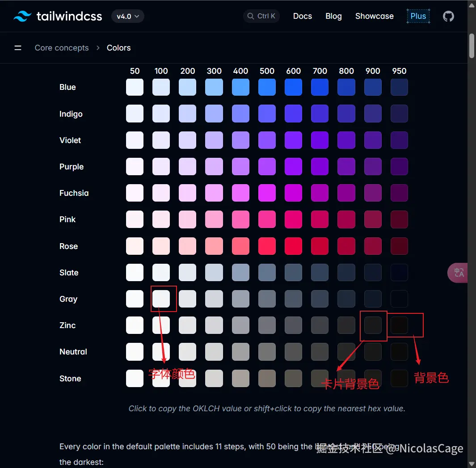Pick the Neutral 400 swatch
This screenshot has height=468, width=476.
[240, 352]
